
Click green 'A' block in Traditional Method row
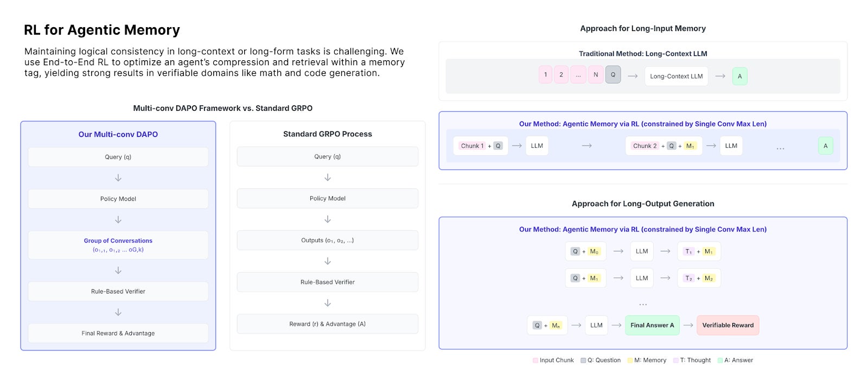739,76
